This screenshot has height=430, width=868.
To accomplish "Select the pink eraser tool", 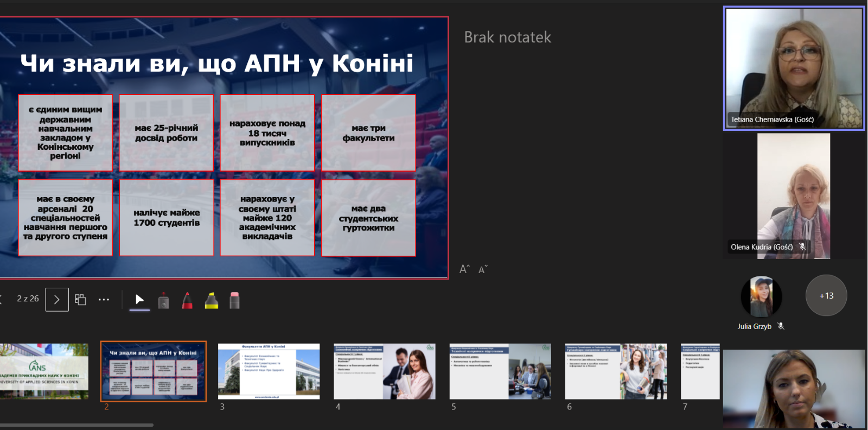I will coord(234,300).
